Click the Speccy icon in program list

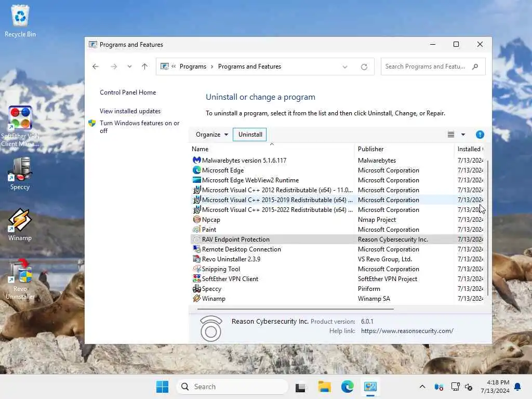(x=196, y=288)
